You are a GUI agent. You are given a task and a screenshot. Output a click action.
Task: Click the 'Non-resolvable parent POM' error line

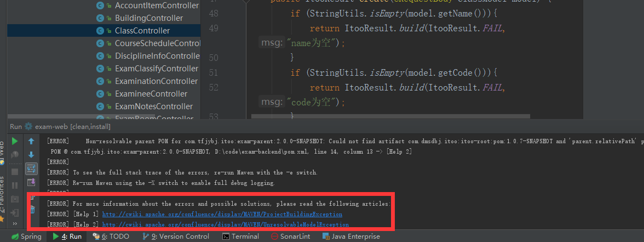pyautogui.click(x=345, y=141)
